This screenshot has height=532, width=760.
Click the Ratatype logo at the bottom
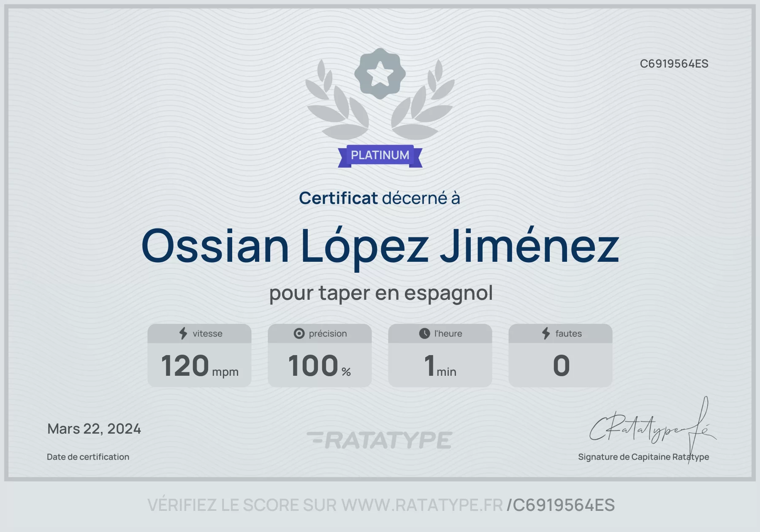(379, 440)
